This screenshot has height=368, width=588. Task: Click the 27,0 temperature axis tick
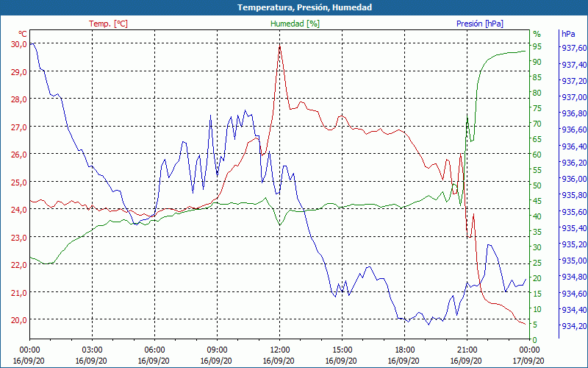tap(19, 127)
